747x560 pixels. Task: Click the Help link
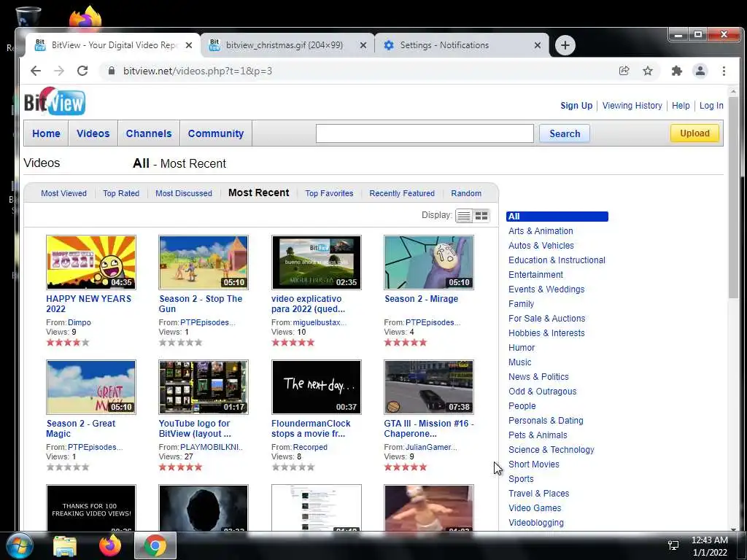click(681, 106)
